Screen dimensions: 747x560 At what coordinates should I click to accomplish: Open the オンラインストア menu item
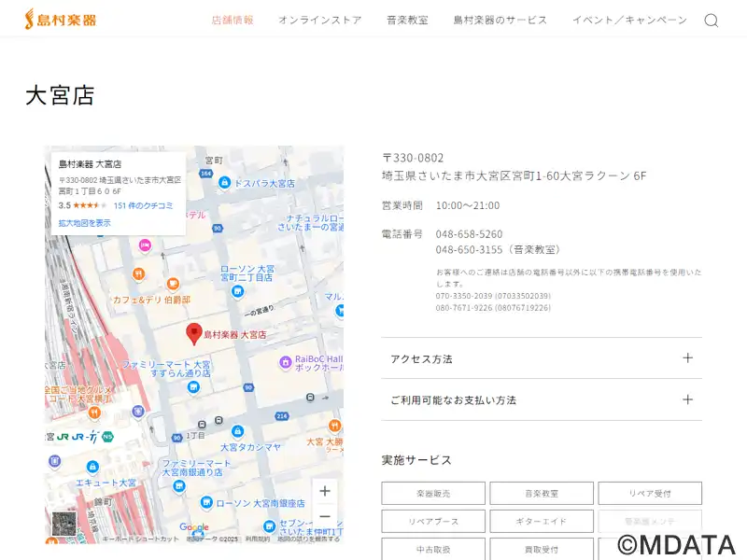click(320, 20)
